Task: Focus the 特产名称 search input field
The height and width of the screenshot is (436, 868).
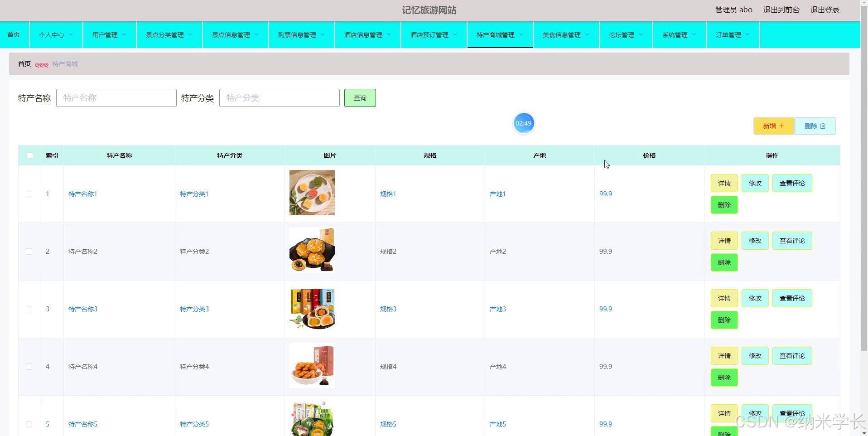Action: [x=116, y=98]
